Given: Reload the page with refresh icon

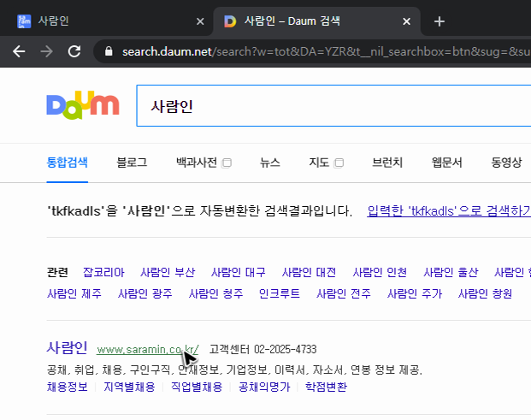Looking at the screenshot, I should 74,51.
